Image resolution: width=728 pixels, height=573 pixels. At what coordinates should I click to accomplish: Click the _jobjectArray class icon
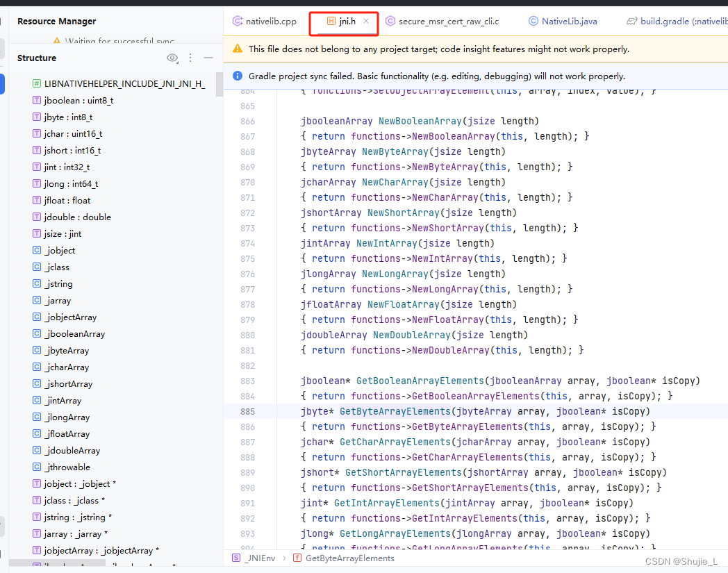37,317
